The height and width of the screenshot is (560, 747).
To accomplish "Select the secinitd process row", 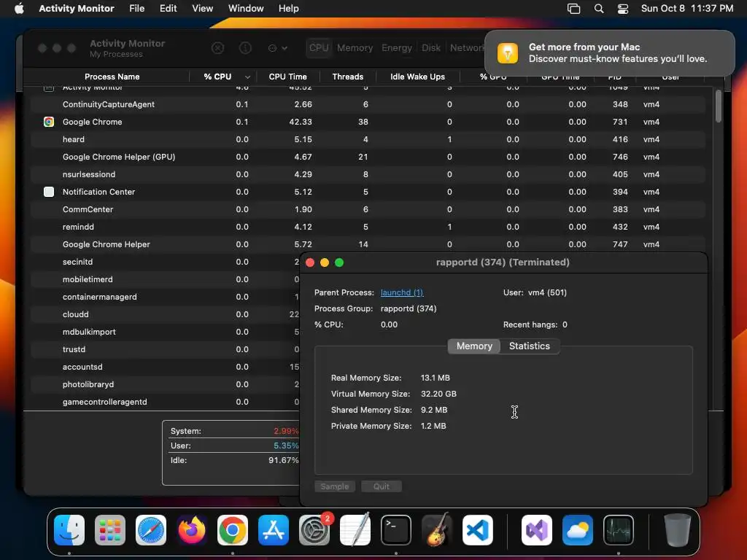I will 166,262.
